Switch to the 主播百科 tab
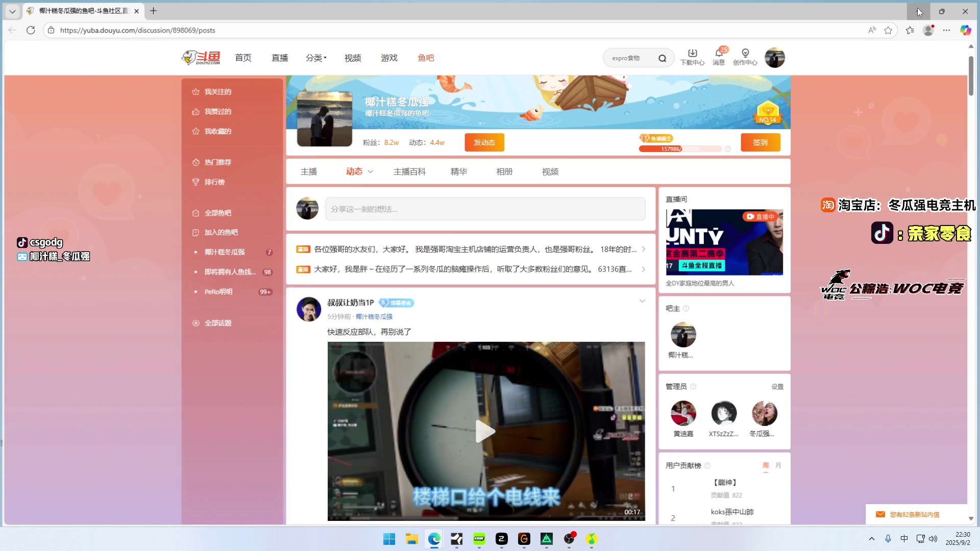Viewport: 980px width, 551px height. (x=409, y=172)
